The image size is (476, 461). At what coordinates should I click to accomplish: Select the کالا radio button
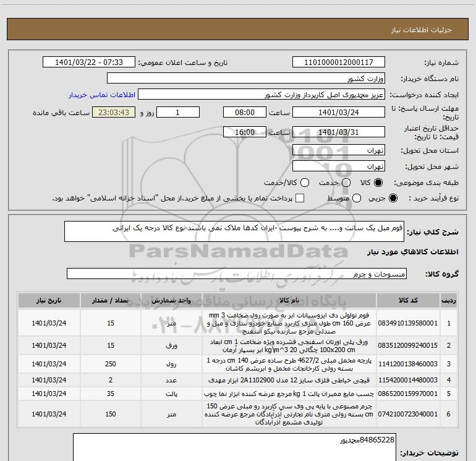pos(378,183)
